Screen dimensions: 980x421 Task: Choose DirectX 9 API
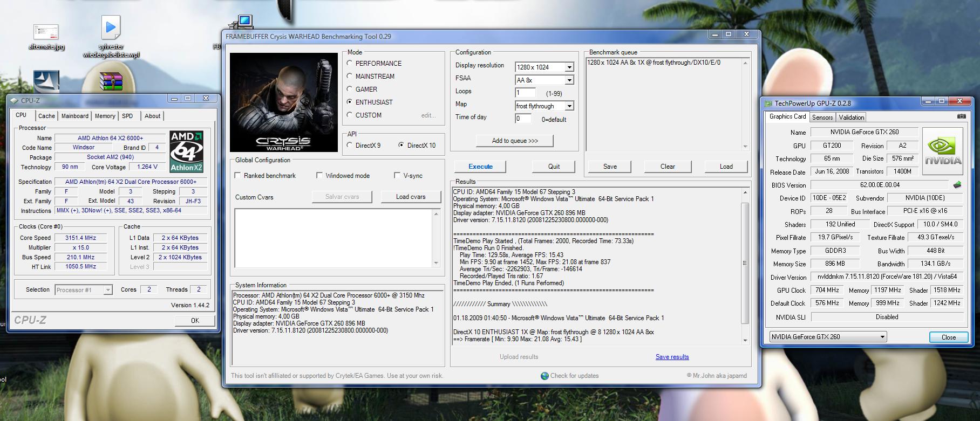[350, 145]
